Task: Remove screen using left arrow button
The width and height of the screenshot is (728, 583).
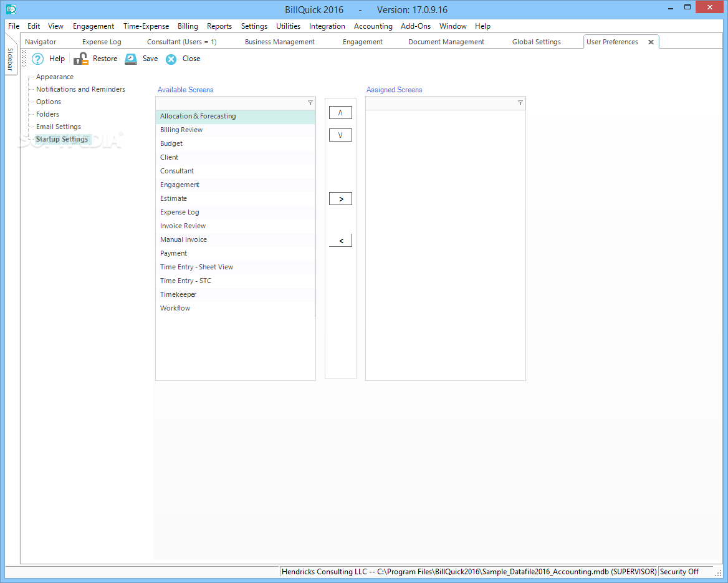Action: tap(340, 241)
